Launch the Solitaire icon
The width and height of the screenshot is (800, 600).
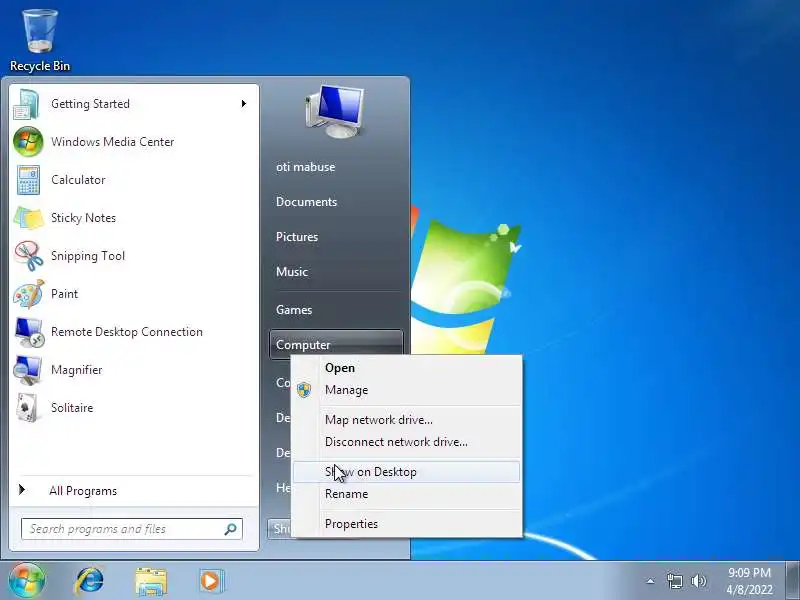click(27, 408)
